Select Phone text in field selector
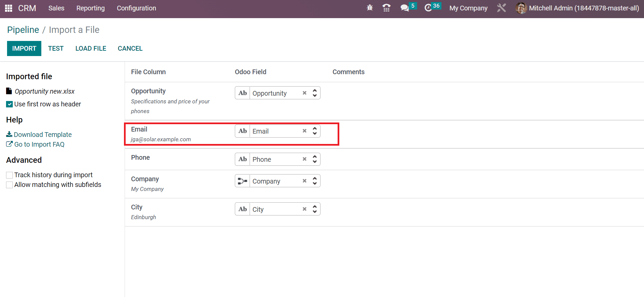This screenshot has width=644, height=297. click(x=262, y=159)
